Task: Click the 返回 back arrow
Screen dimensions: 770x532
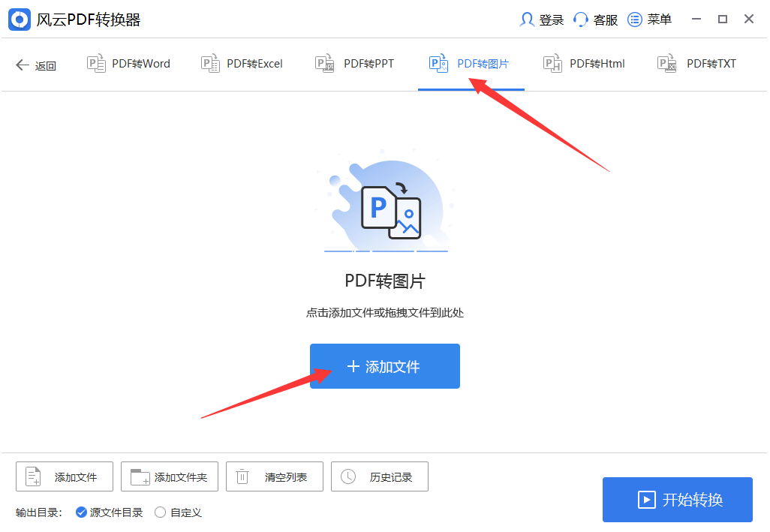Action: 23,65
